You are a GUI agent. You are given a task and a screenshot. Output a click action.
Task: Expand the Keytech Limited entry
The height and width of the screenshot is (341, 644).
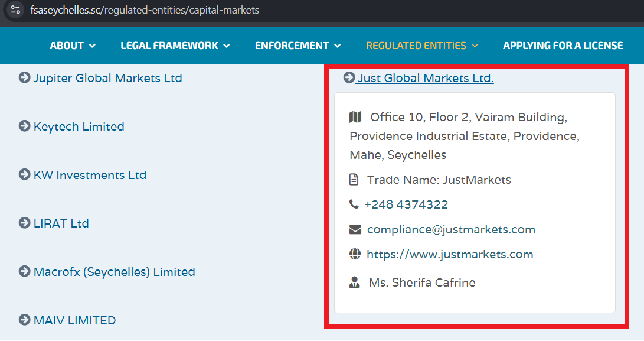coord(79,126)
